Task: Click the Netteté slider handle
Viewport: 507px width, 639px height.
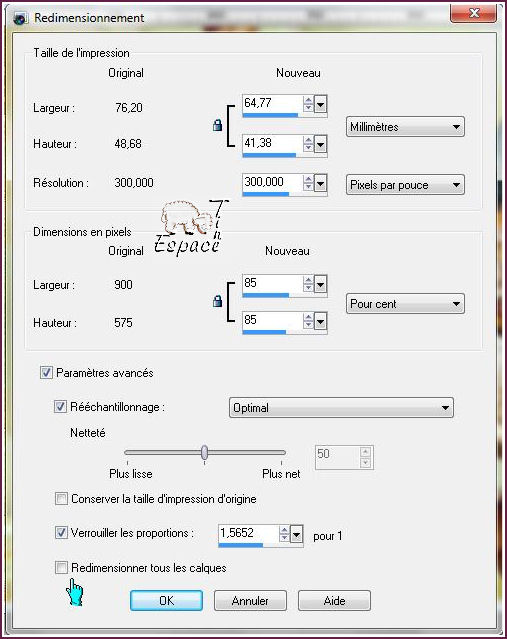Action: pos(205,452)
